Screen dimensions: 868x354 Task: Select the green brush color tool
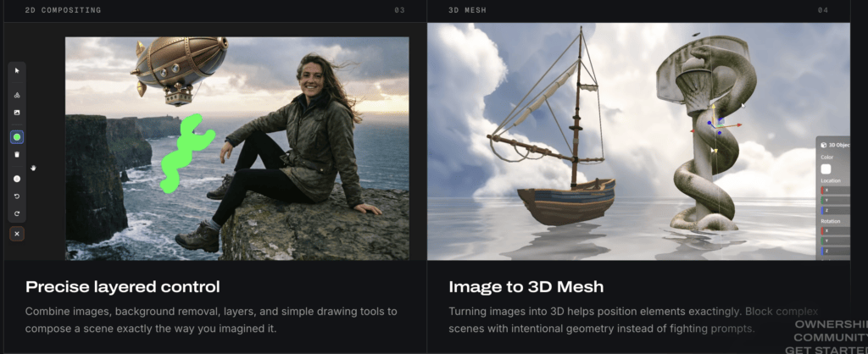(x=17, y=136)
